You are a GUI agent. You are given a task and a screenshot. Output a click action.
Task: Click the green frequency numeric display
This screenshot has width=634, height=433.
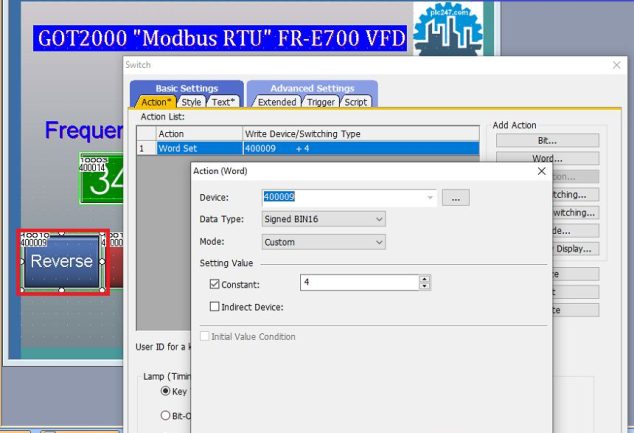tap(101, 178)
